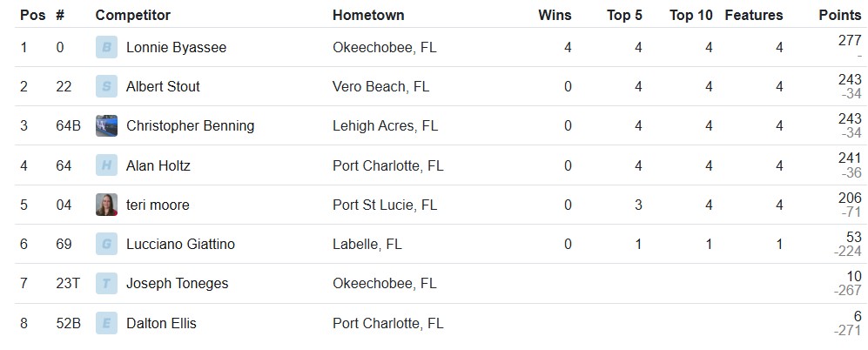The width and height of the screenshot is (868, 350).
Task: Open Christopher Benning's name link
Action: tap(190, 126)
